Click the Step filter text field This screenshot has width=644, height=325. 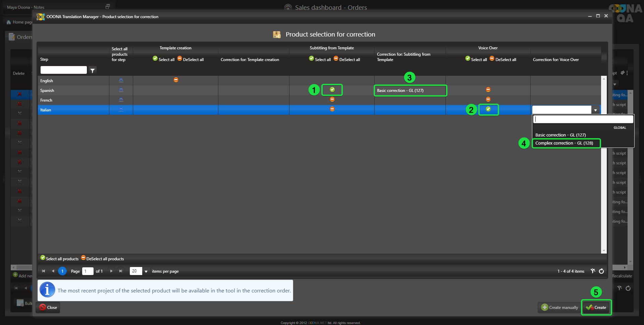coord(63,70)
